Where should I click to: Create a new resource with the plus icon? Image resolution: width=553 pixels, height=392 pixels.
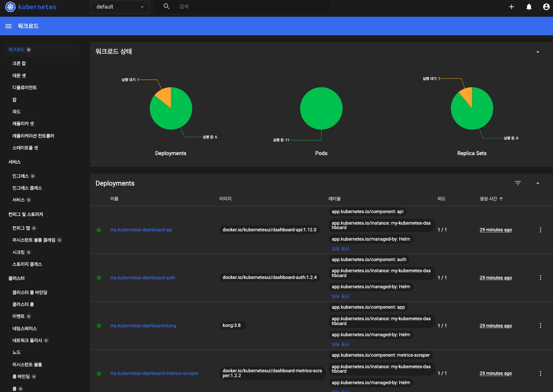pos(511,7)
